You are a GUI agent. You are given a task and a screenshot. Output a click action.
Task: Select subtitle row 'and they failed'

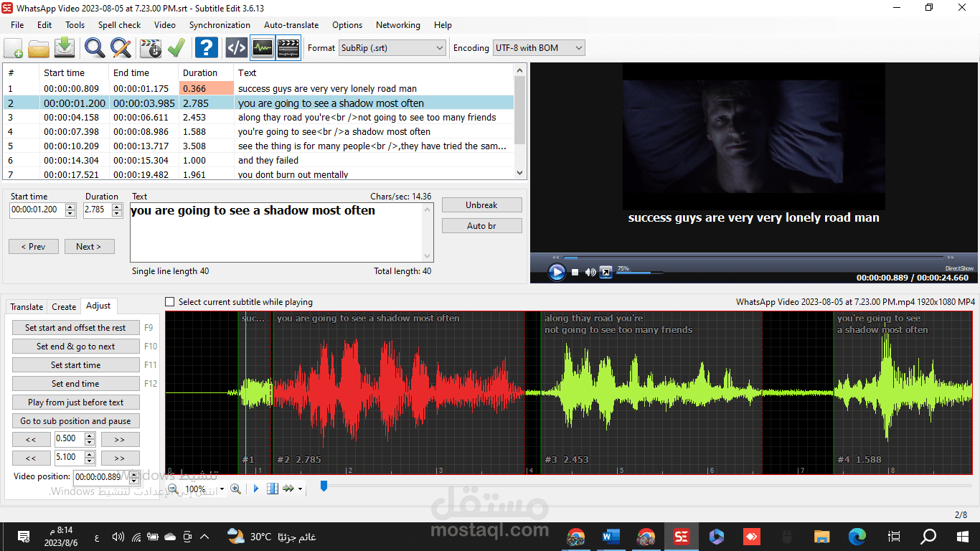point(258,161)
